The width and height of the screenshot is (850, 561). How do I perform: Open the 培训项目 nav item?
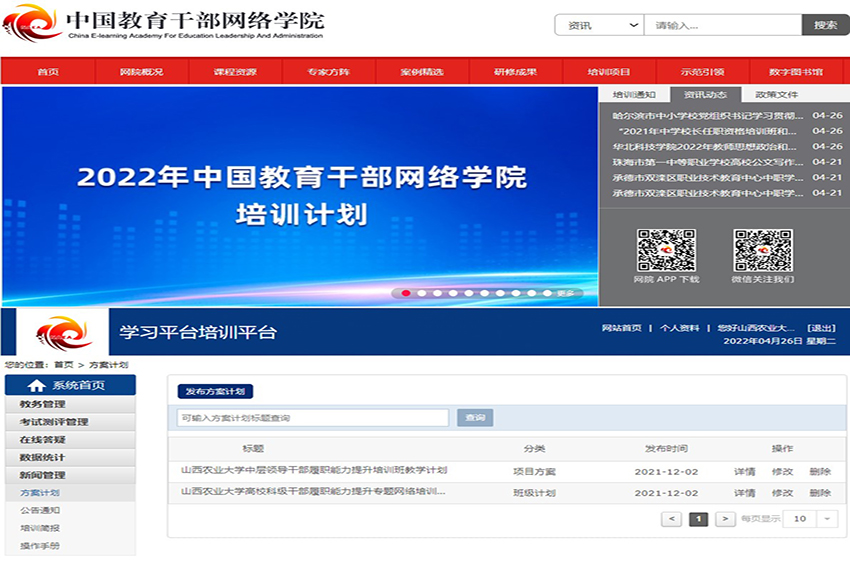(x=609, y=72)
